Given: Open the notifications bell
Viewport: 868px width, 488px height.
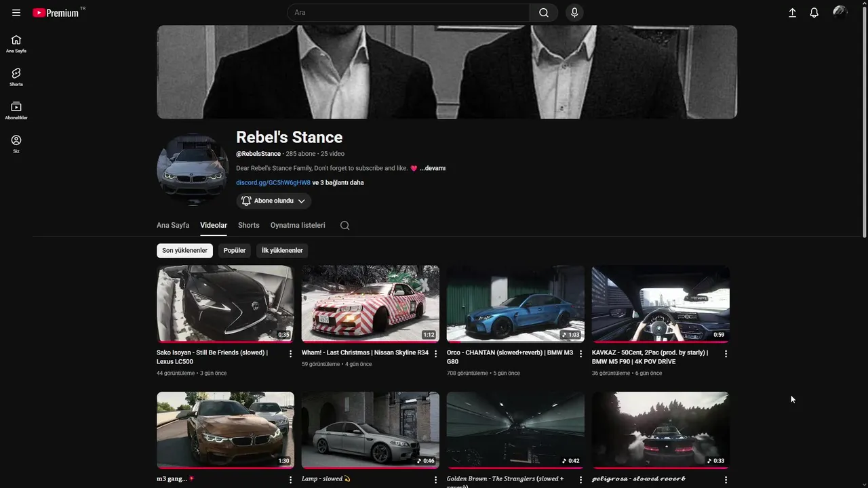Looking at the screenshot, I should [x=814, y=13].
